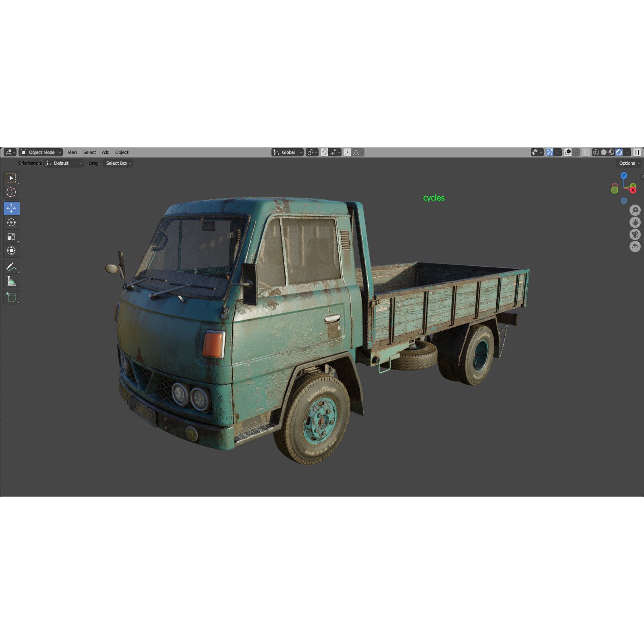Open the Object Mode dropdown
Viewport: 644px width, 644px height.
[41, 152]
